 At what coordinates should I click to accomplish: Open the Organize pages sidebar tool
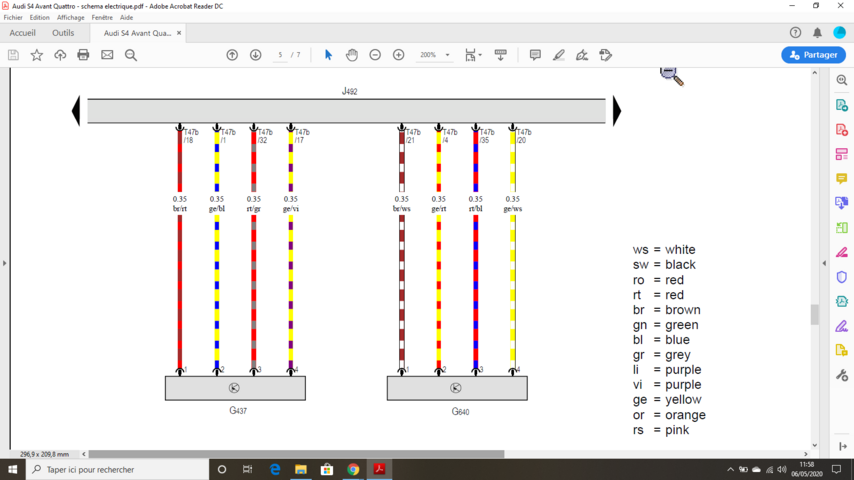pyautogui.click(x=842, y=154)
